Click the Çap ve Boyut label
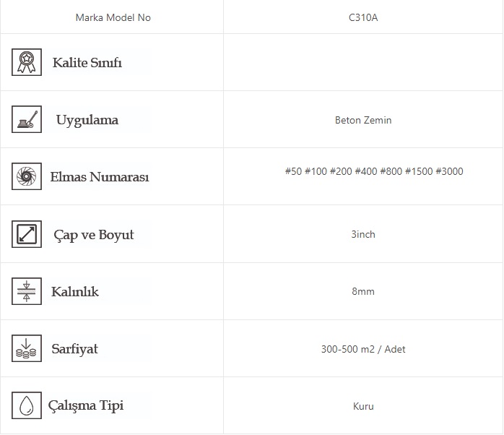The width and height of the screenshot is (504, 435). click(x=94, y=235)
